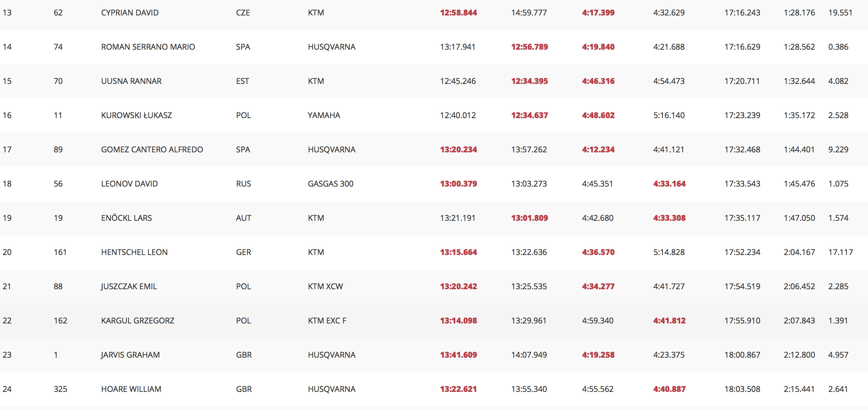Click total time 17:52.234
The image size is (868, 410).
pos(742,252)
